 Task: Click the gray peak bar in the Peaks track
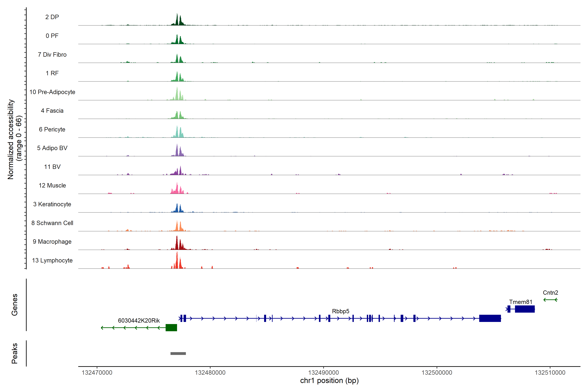pyautogui.click(x=178, y=353)
